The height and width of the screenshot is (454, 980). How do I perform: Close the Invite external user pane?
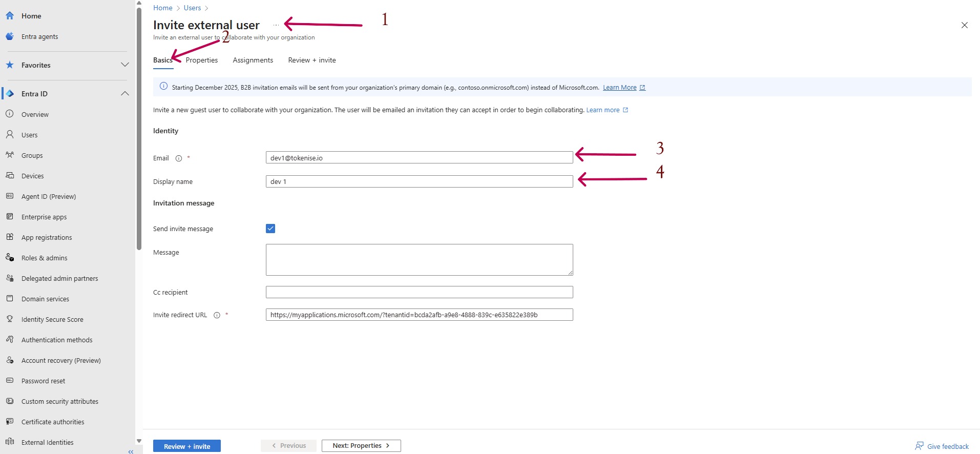pos(965,25)
